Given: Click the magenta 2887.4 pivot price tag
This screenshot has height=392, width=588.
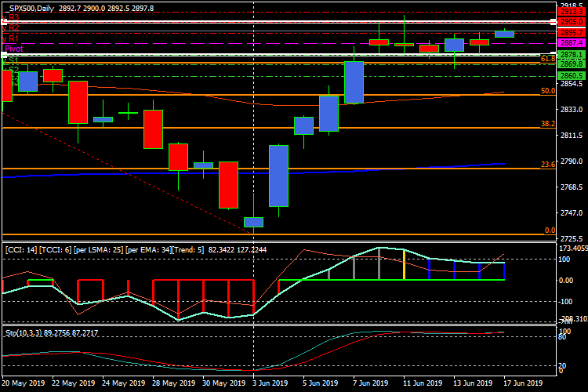Looking at the screenshot, I should 572,43.
